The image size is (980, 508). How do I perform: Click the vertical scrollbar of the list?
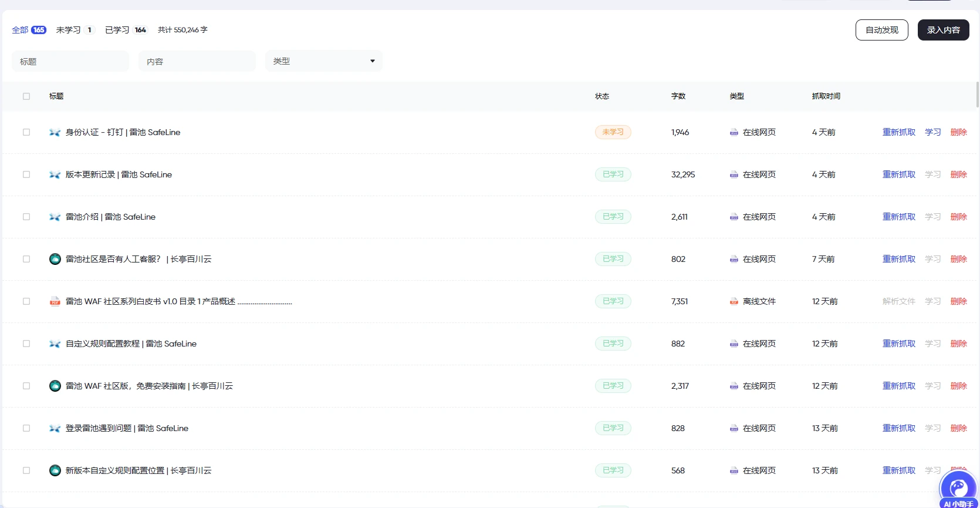click(977, 95)
